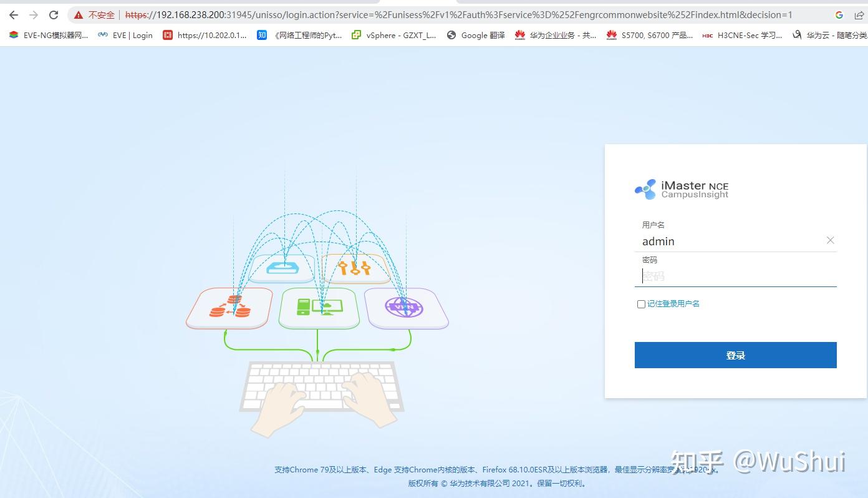Click the 记住登录用户名 label text

(673, 304)
